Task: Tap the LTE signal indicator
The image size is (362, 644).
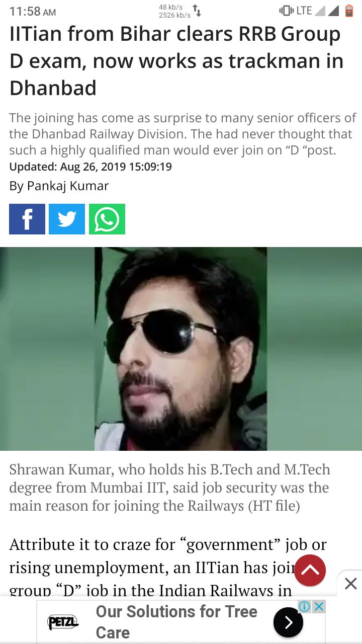Action: pos(304,11)
